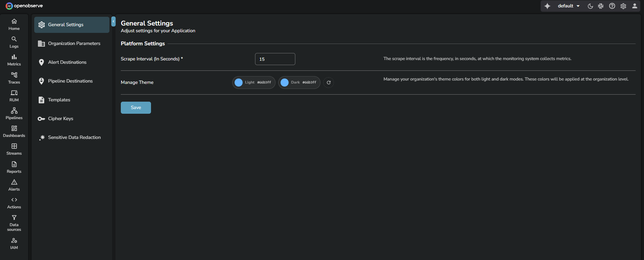644x260 pixels.
Task: Open the Traces section
Action: point(14,78)
